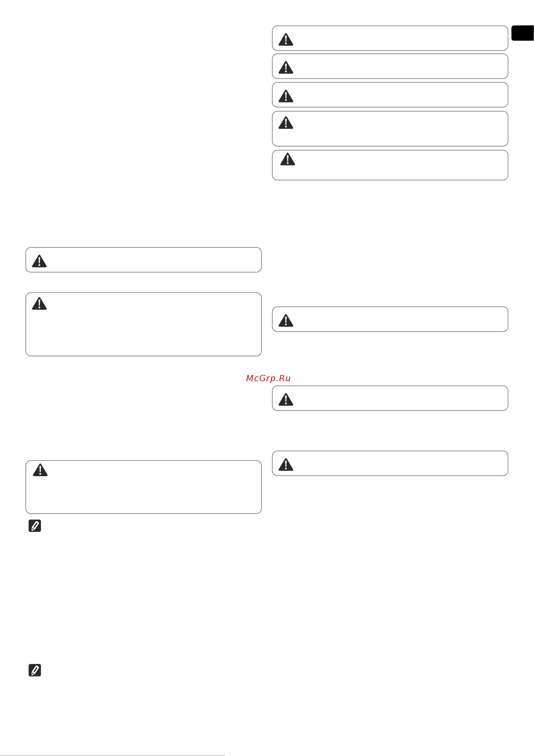Image resolution: width=534 pixels, height=756 pixels.
Task: Click warning triangle in last right-column box
Action: pyautogui.click(x=286, y=464)
